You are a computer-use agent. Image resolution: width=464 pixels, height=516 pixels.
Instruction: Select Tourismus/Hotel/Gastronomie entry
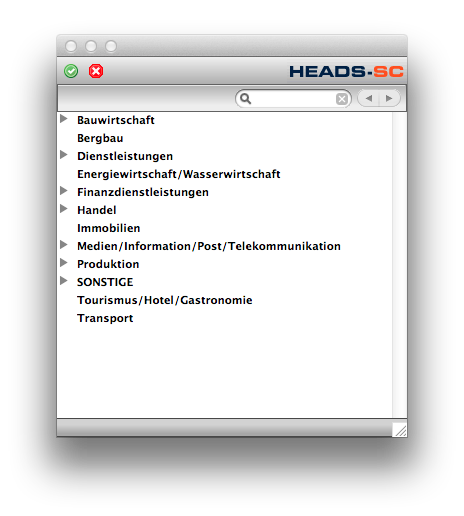[x=165, y=300]
